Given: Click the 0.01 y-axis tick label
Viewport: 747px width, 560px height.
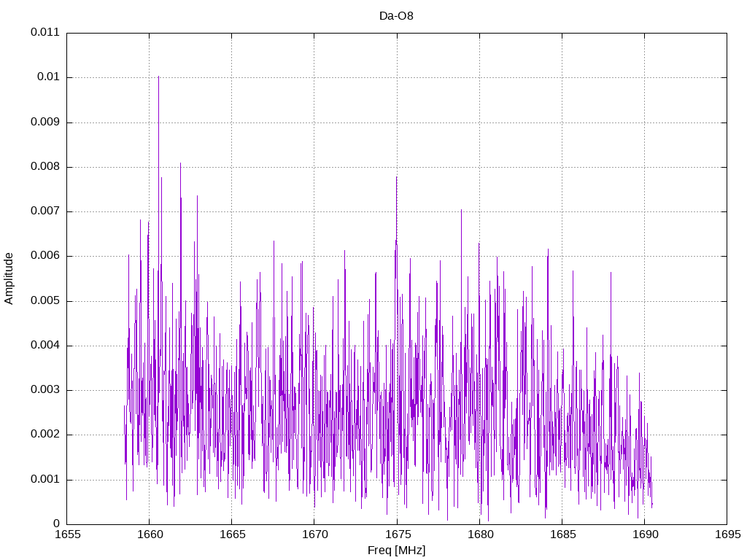Looking at the screenshot, I should (48, 77).
